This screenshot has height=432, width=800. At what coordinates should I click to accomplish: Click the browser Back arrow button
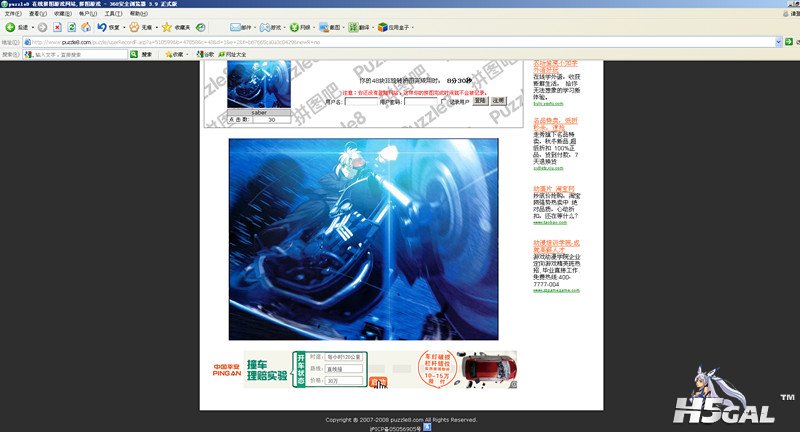10,27
